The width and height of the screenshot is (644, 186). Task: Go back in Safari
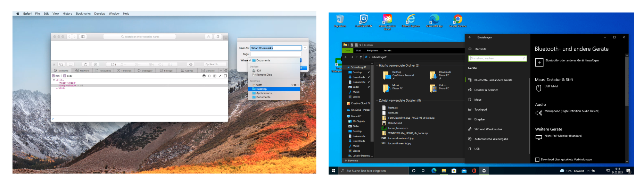tap(69, 36)
